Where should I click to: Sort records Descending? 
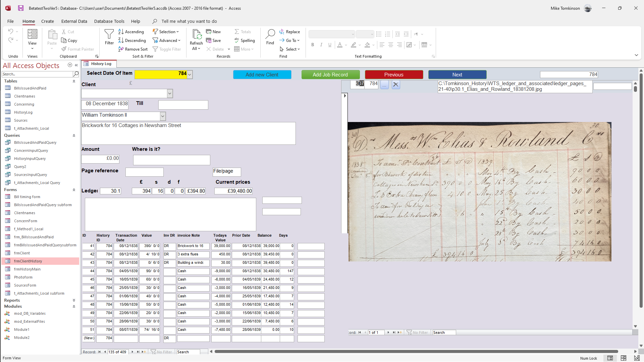132,40
